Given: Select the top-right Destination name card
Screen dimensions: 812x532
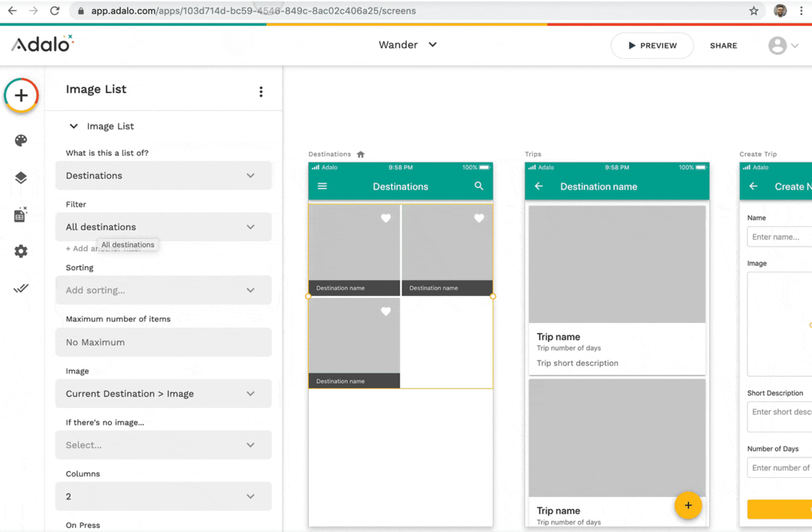Looking at the screenshot, I should (x=447, y=250).
